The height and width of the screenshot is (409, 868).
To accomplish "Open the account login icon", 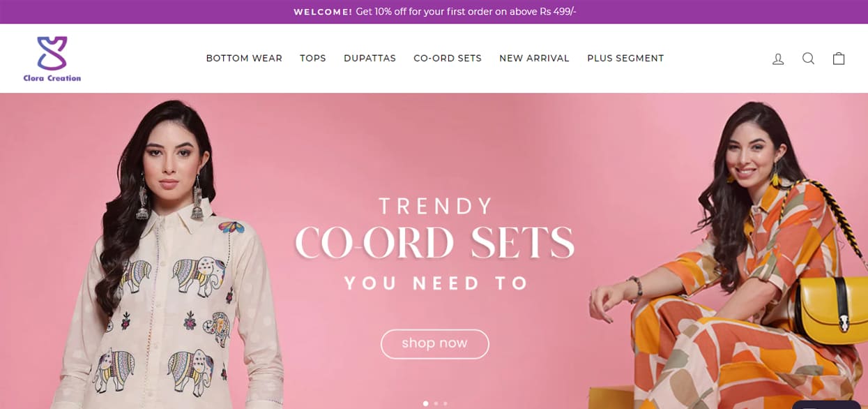I will click(778, 59).
